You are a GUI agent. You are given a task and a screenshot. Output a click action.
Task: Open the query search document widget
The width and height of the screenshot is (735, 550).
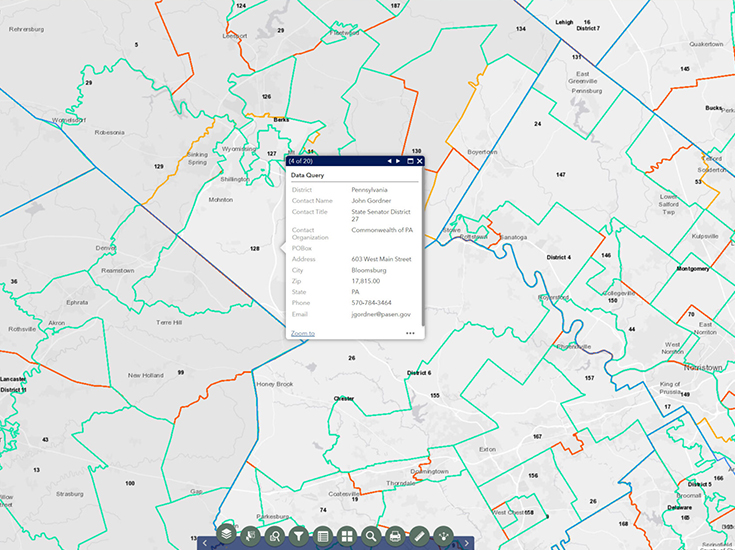point(275,536)
